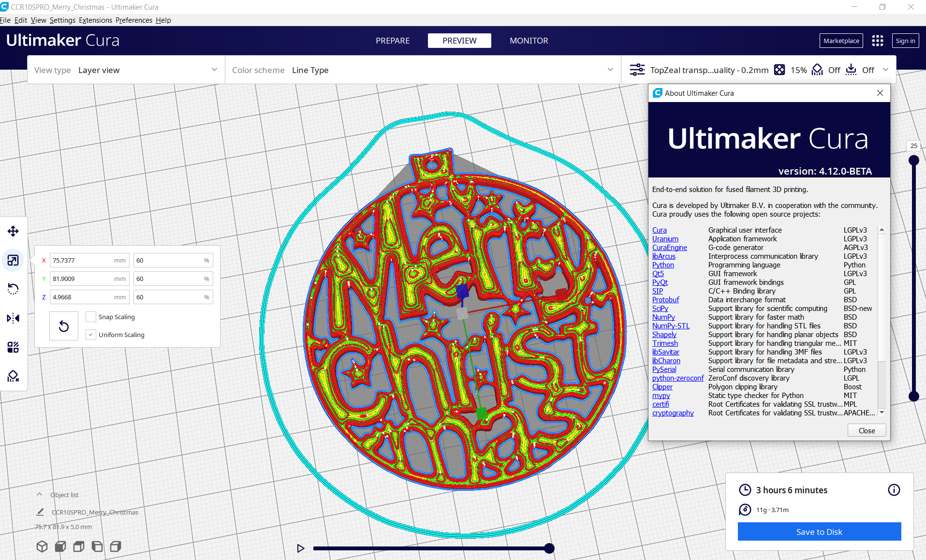Select the Rotate tool
Viewport: 926px width, 560px height.
13,289
